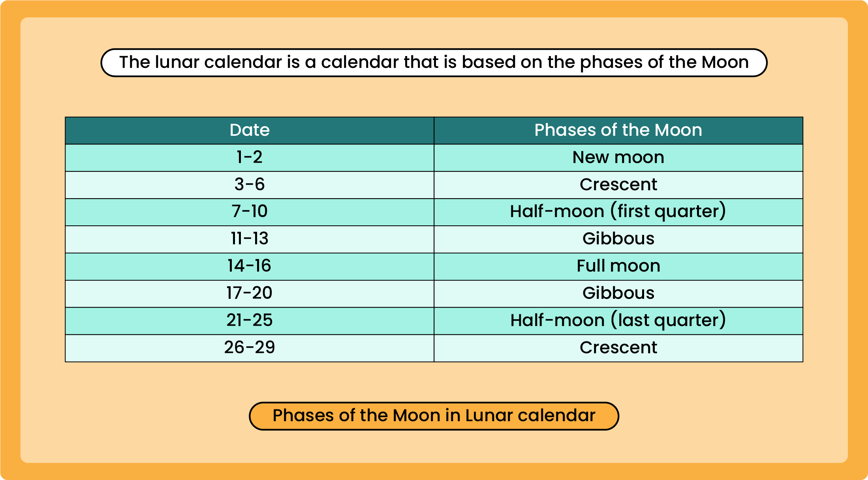Select Gibbous in the 11-13 row

618,239
